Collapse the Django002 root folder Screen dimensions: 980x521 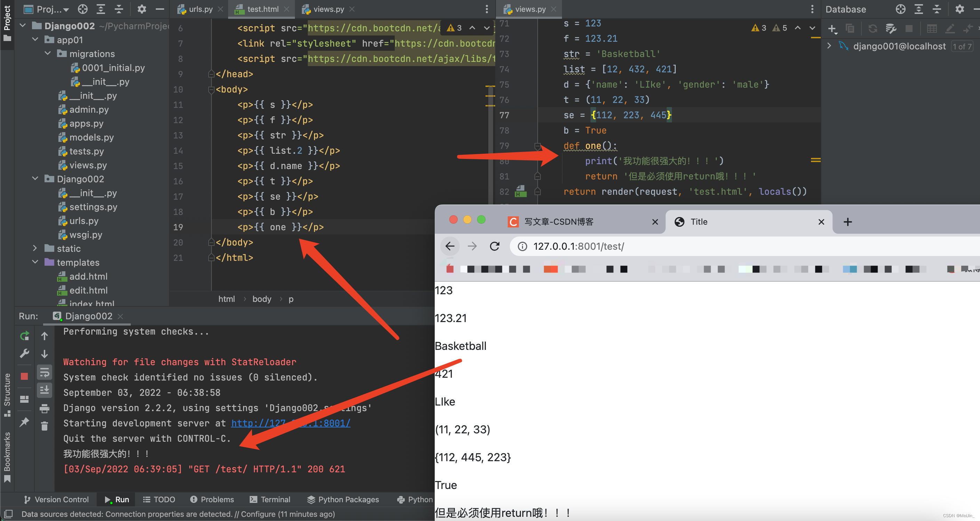(23, 26)
